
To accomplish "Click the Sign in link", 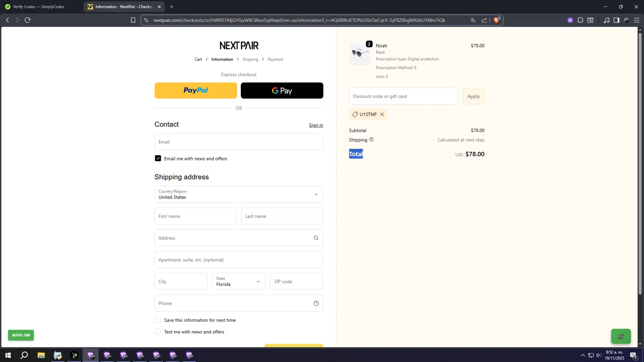I will pyautogui.click(x=316, y=125).
